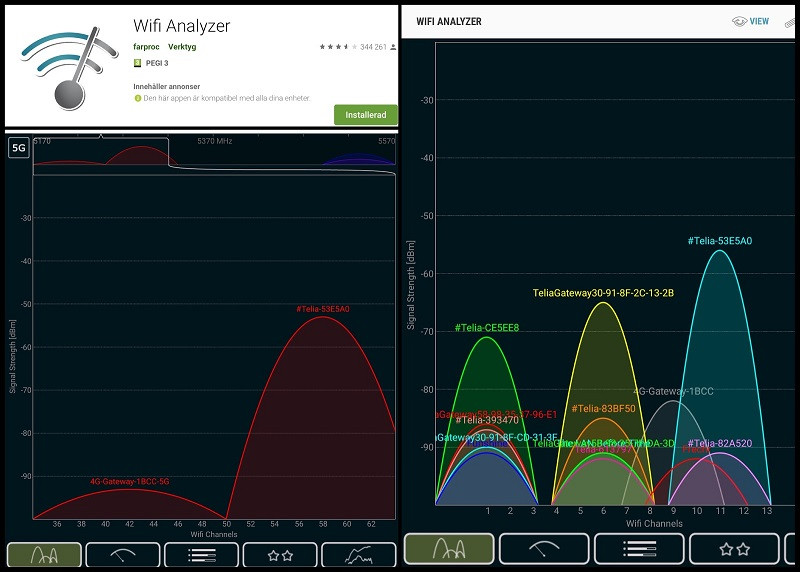Click the gray 4G-Gateway-1BCC label

(673, 391)
